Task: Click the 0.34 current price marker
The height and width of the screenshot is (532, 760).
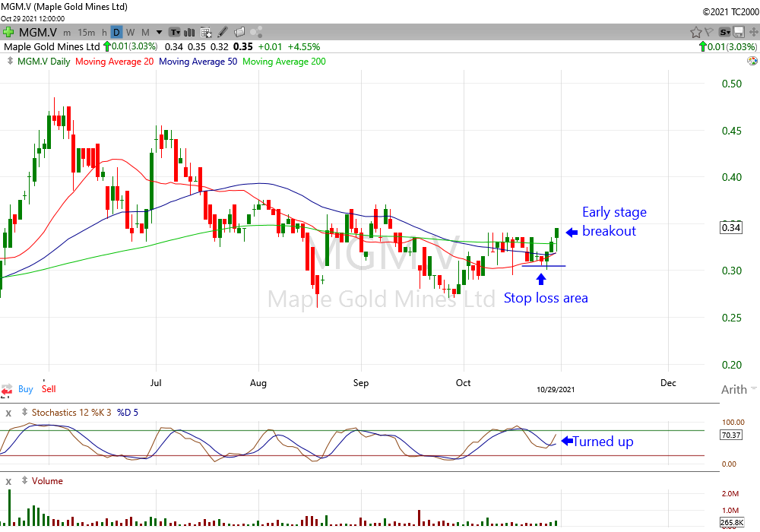Action: (731, 227)
